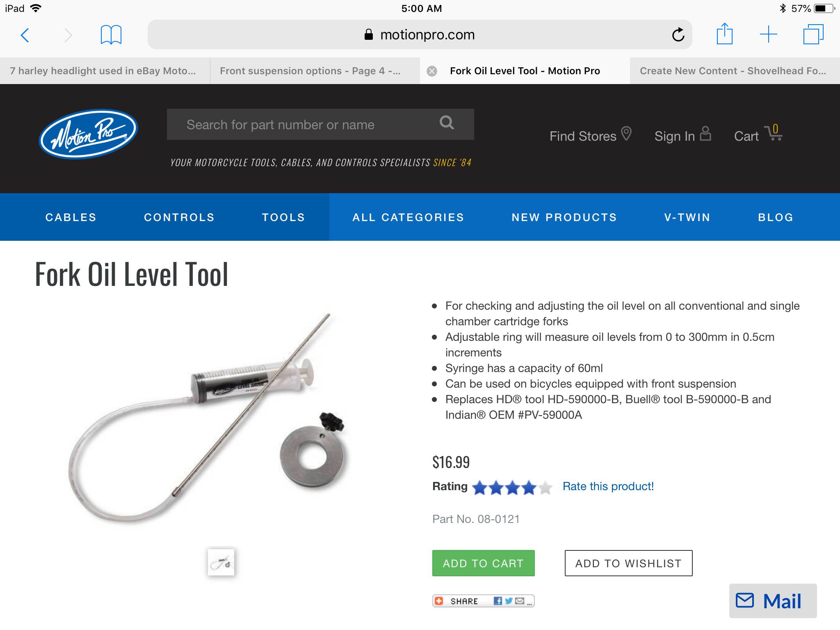This screenshot has width=840, height=630.
Task: Click the Motion Pro logo
Action: (x=88, y=134)
